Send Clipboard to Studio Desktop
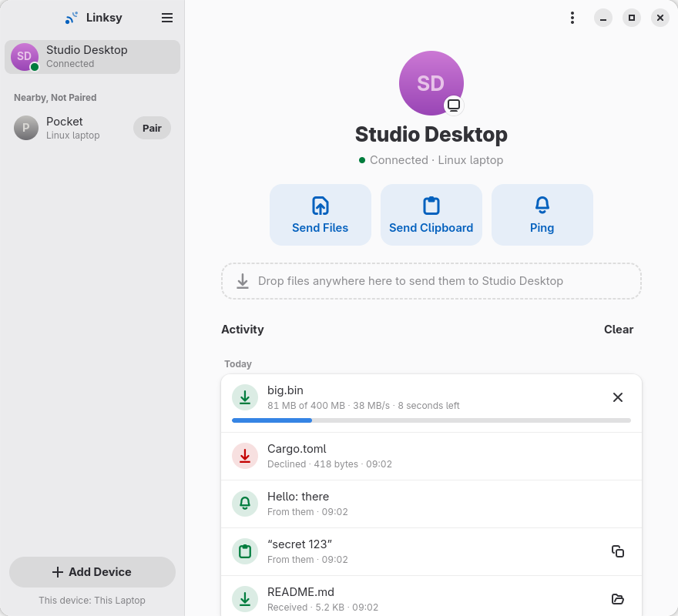The height and width of the screenshot is (616, 678). click(431, 215)
